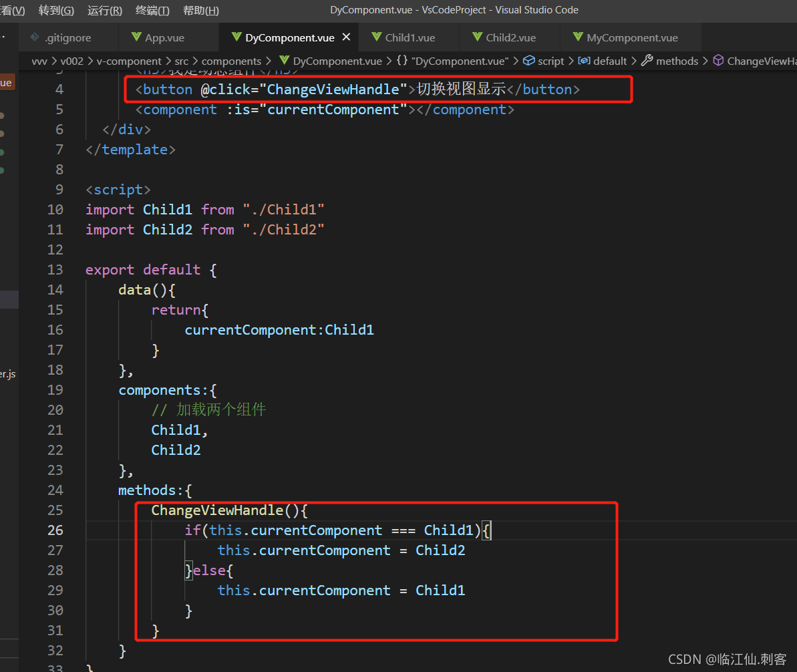
Task: Switch to the Child2.vue tab
Action: (510, 37)
